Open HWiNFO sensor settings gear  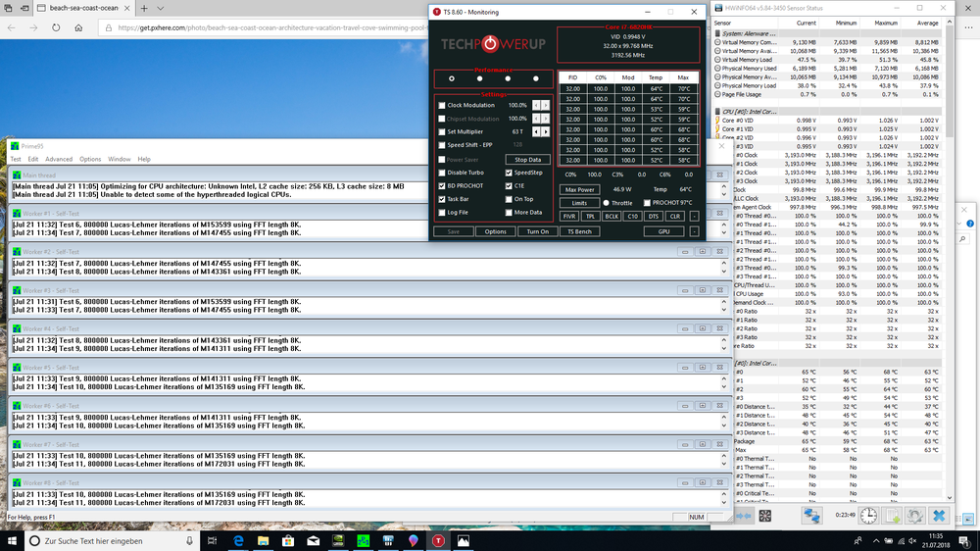[915, 515]
